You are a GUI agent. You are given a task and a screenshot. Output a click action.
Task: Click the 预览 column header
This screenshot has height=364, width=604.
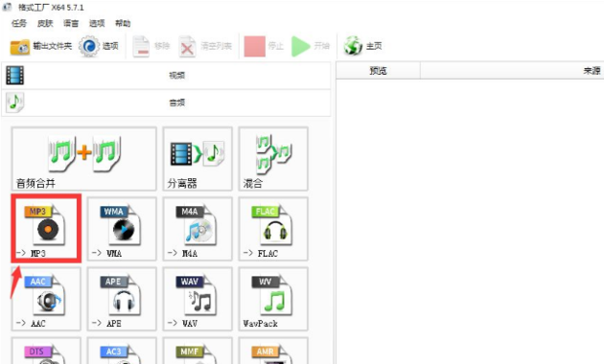[378, 71]
